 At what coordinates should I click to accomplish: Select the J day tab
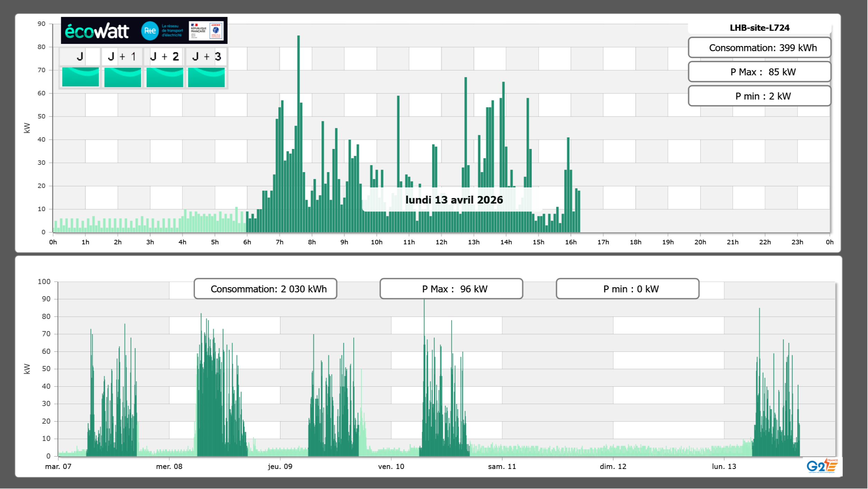(x=80, y=57)
